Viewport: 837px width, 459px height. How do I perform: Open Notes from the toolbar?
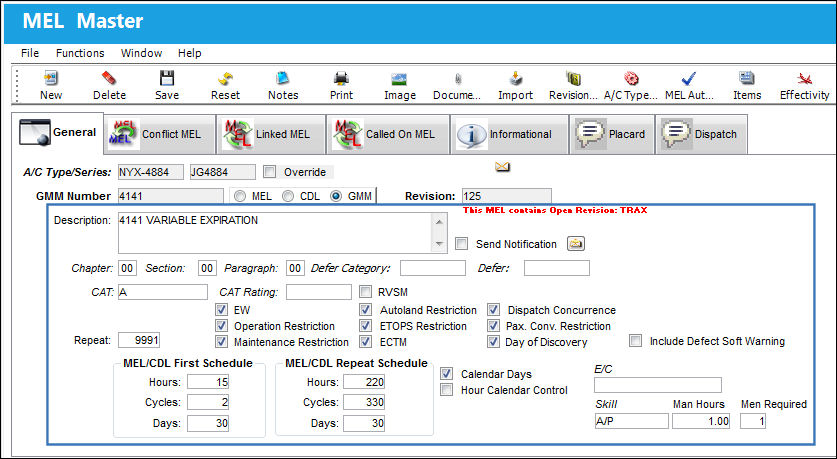[x=283, y=78]
